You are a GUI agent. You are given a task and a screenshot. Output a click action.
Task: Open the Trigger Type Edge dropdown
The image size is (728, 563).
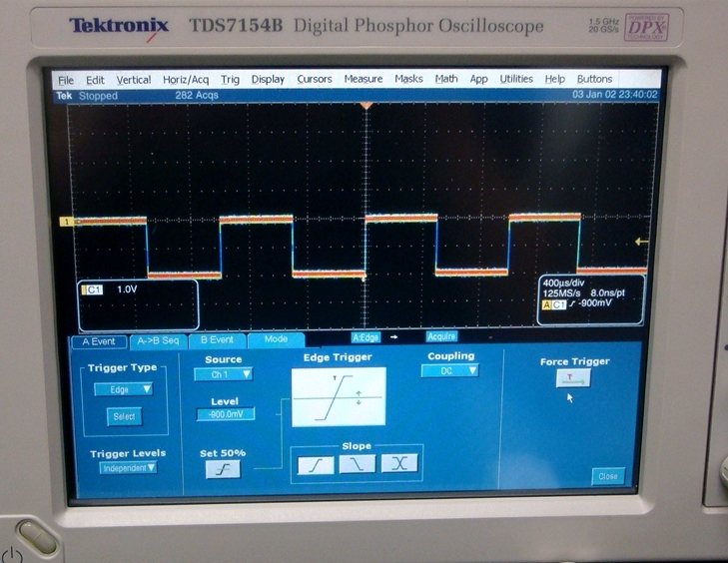123,389
